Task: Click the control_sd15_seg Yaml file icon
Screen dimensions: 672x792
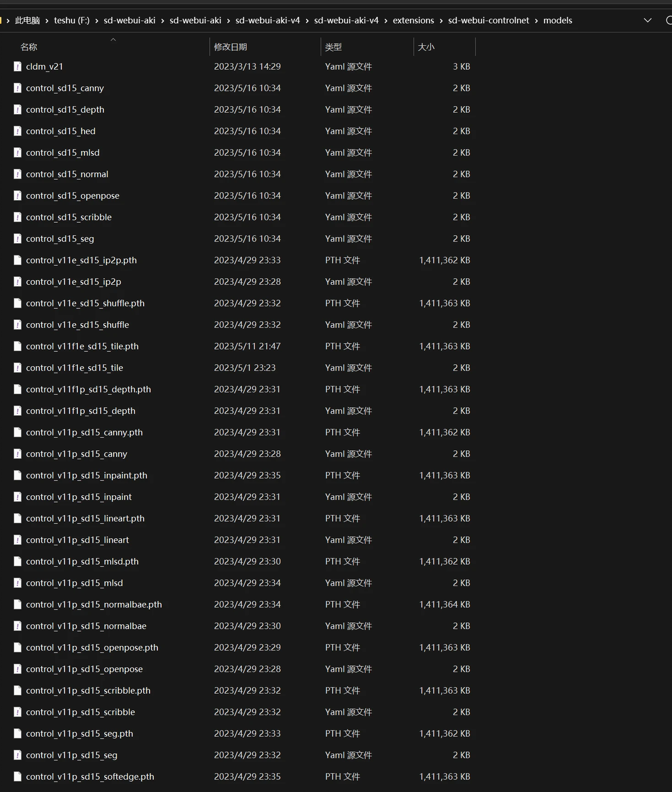Action: click(17, 239)
